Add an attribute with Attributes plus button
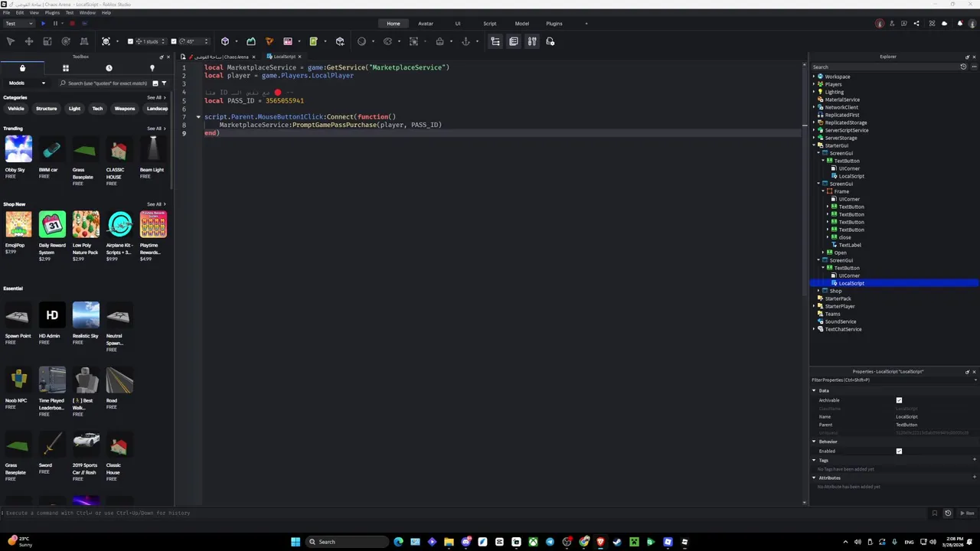The width and height of the screenshot is (980, 551). point(975,478)
